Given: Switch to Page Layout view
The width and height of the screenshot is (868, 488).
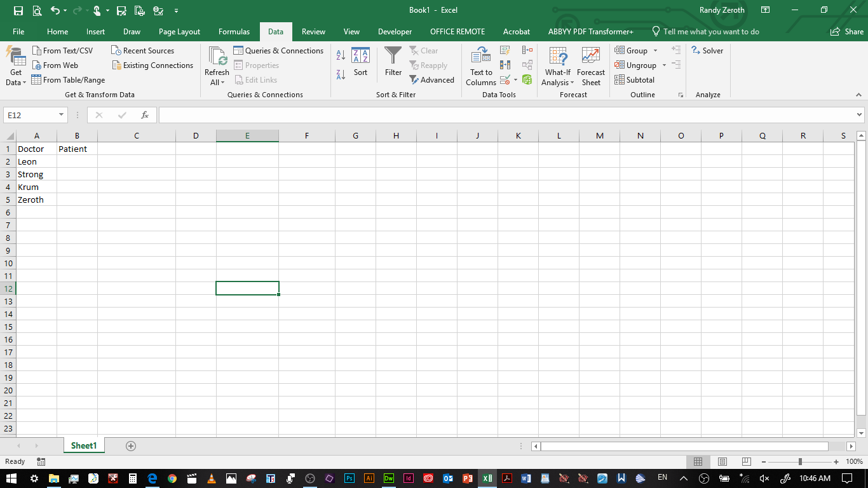Looking at the screenshot, I should 722,461.
